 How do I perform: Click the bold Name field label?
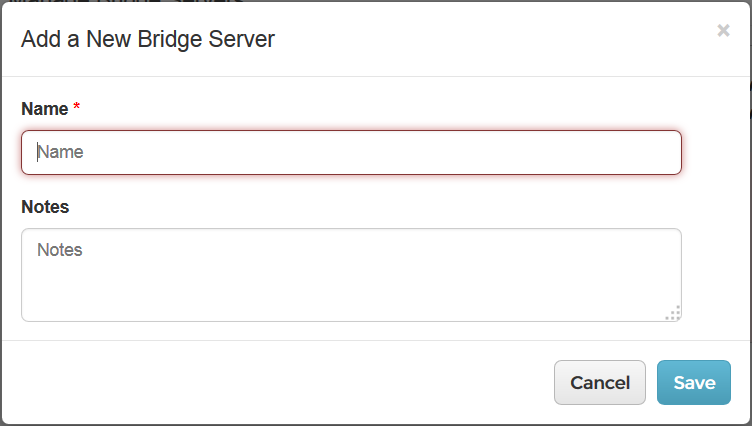(x=44, y=109)
